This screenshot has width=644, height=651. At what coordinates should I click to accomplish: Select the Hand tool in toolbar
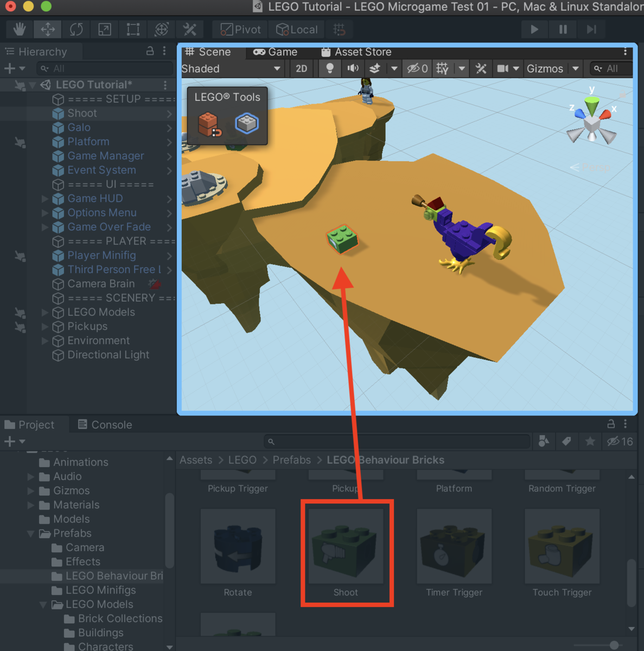20,29
